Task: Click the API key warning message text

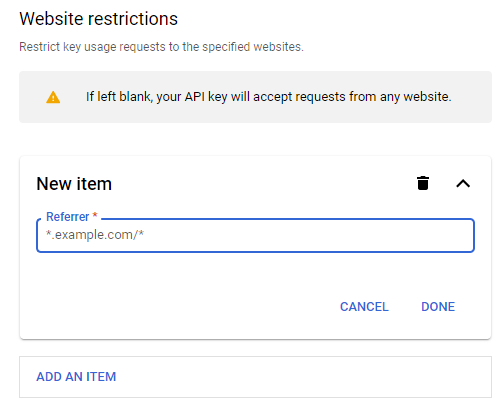Action: (x=269, y=97)
